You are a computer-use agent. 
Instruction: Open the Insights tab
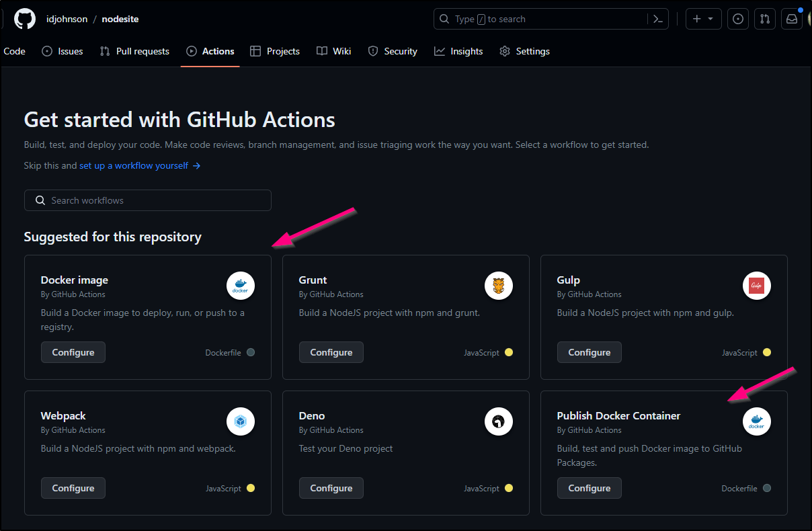(458, 51)
